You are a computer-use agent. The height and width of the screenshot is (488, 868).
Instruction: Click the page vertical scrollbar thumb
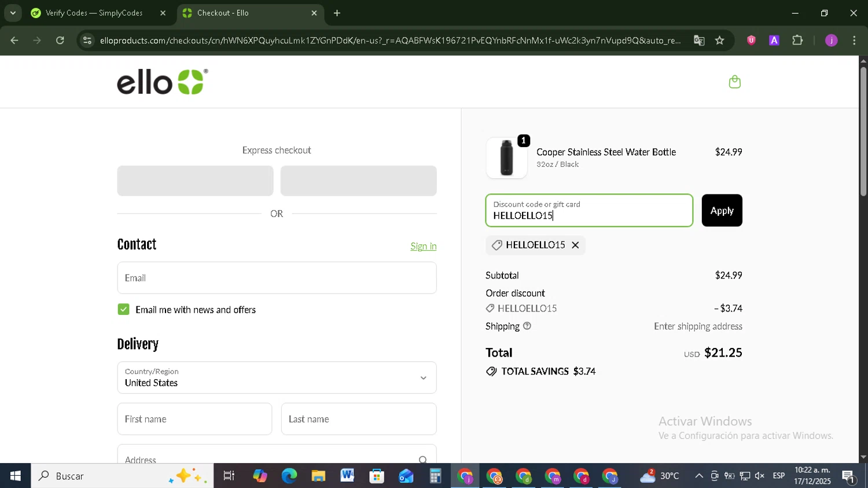click(x=863, y=132)
